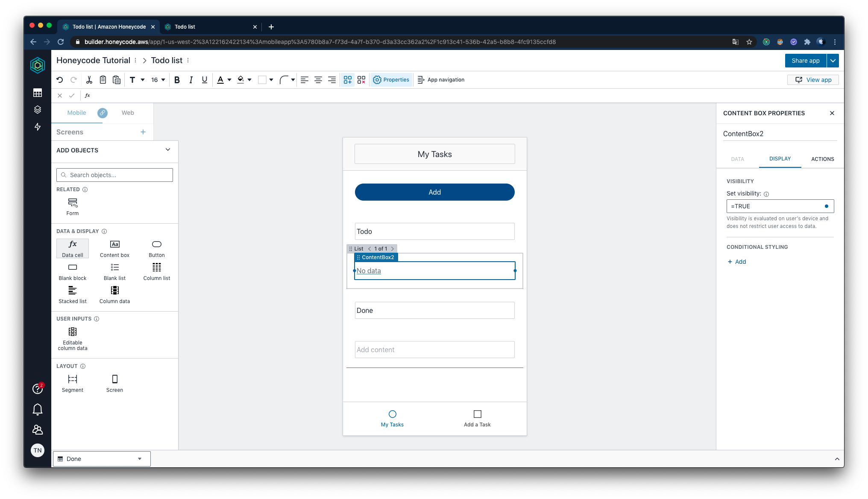Select the Form object
The height and width of the screenshot is (499, 868).
click(x=73, y=207)
